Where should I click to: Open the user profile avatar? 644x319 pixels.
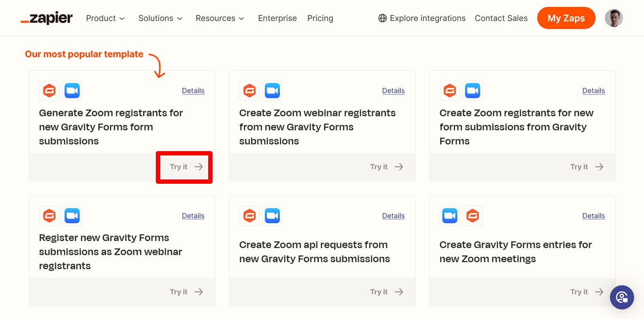[x=614, y=18]
